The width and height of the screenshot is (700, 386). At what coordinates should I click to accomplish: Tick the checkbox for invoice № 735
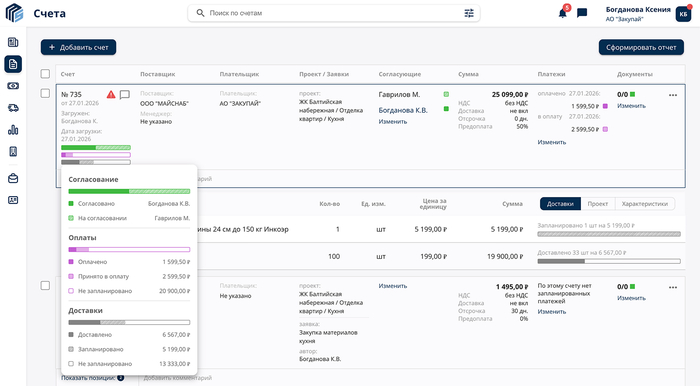pyautogui.click(x=45, y=93)
